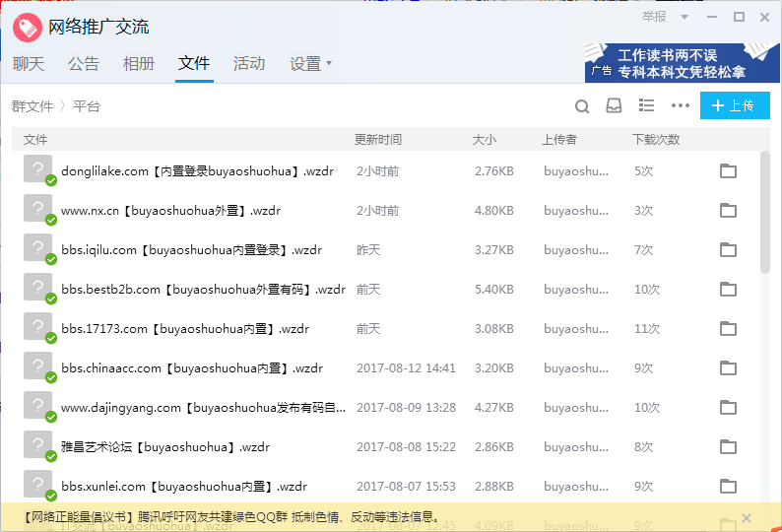
Task: Open folder icon for www.nx.cn file
Action: click(728, 211)
